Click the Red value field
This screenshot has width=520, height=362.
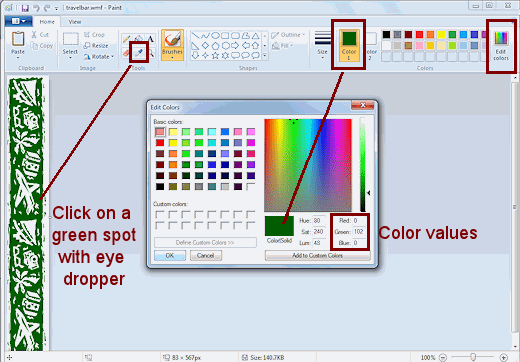pyautogui.click(x=359, y=221)
